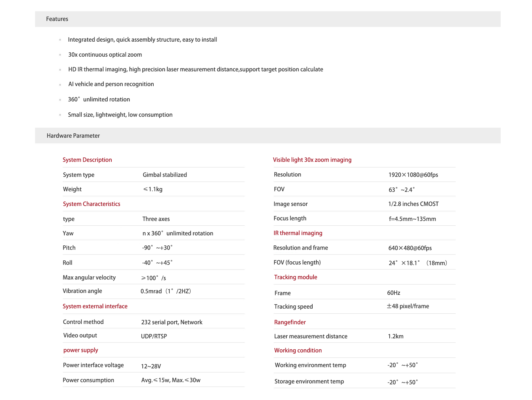532x400 pixels.
Task: Click the power supply heading
Action: [81, 350]
